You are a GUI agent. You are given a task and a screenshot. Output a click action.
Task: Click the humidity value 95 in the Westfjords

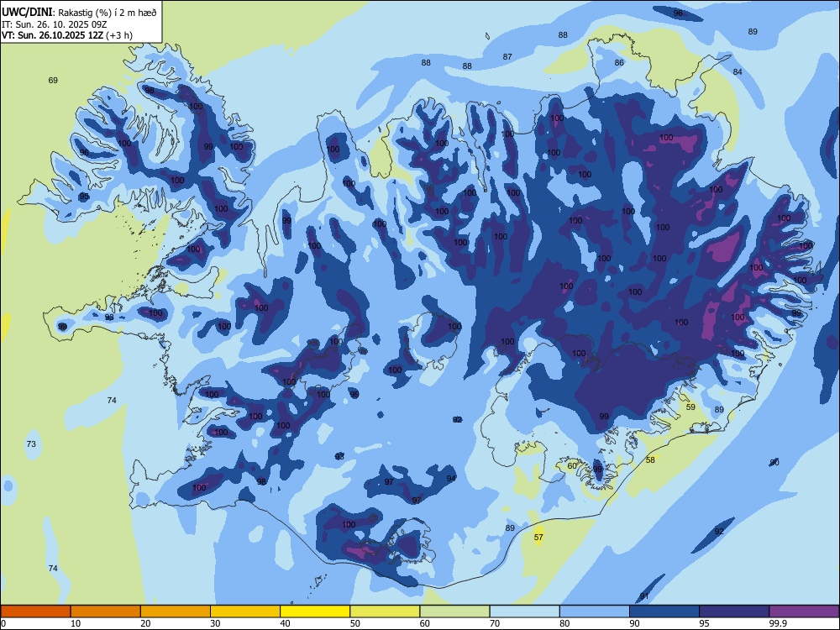tap(84, 197)
